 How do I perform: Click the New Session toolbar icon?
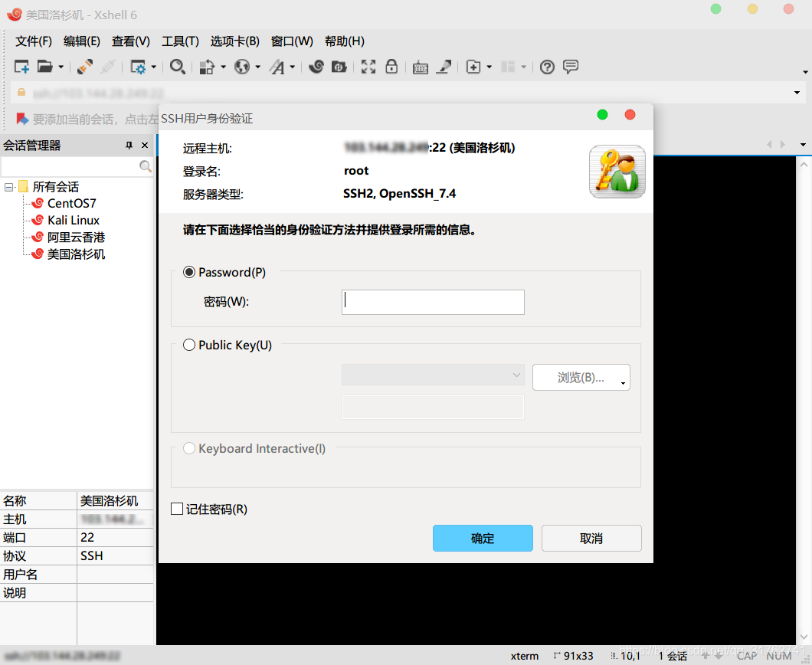click(x=21, y=67)
